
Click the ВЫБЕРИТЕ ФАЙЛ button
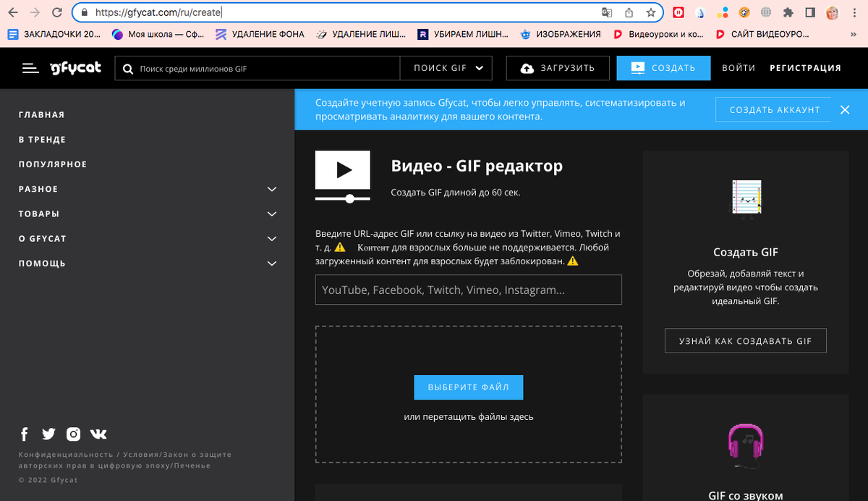pos(469,387)
